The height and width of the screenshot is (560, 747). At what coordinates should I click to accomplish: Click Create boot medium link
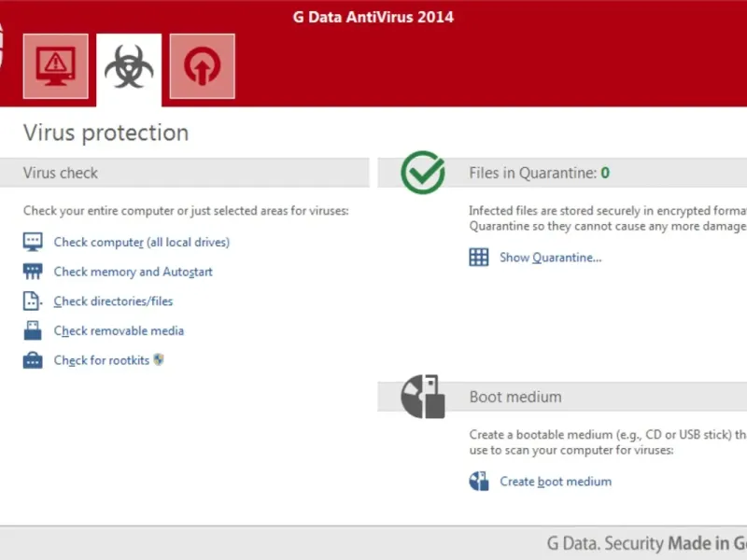[x=556, y=482]
